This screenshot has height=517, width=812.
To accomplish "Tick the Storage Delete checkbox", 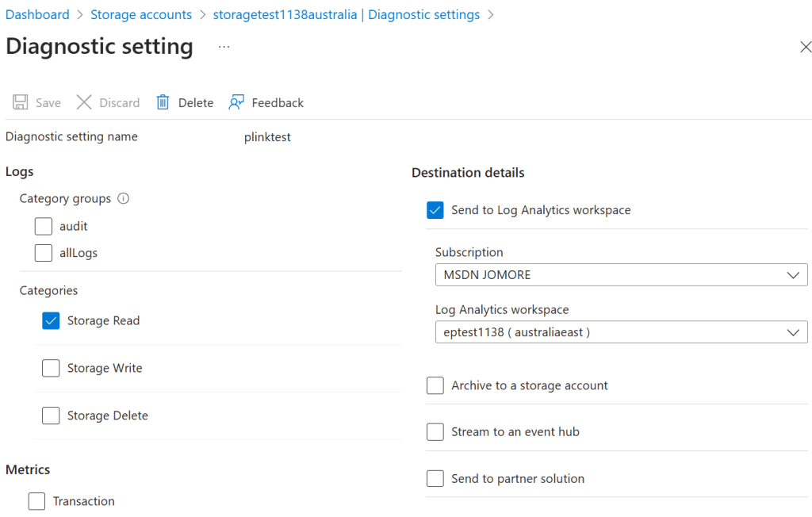I will (x=51, y=416).
